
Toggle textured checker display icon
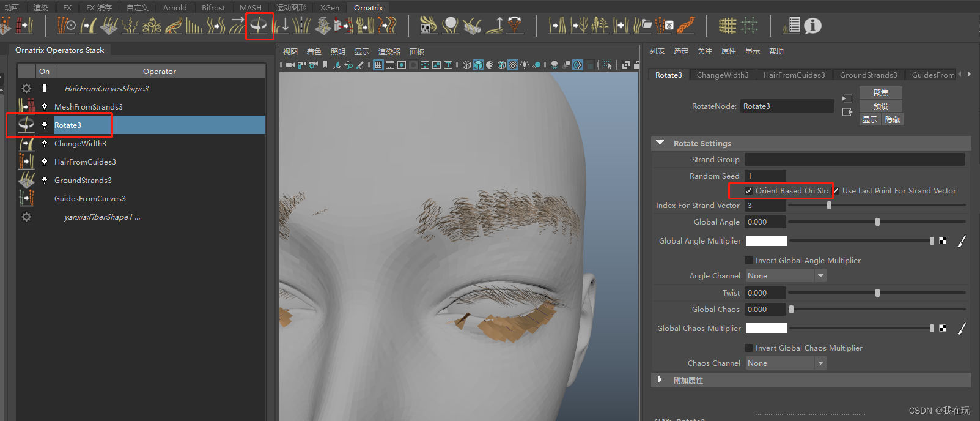[x=513, y=65]
